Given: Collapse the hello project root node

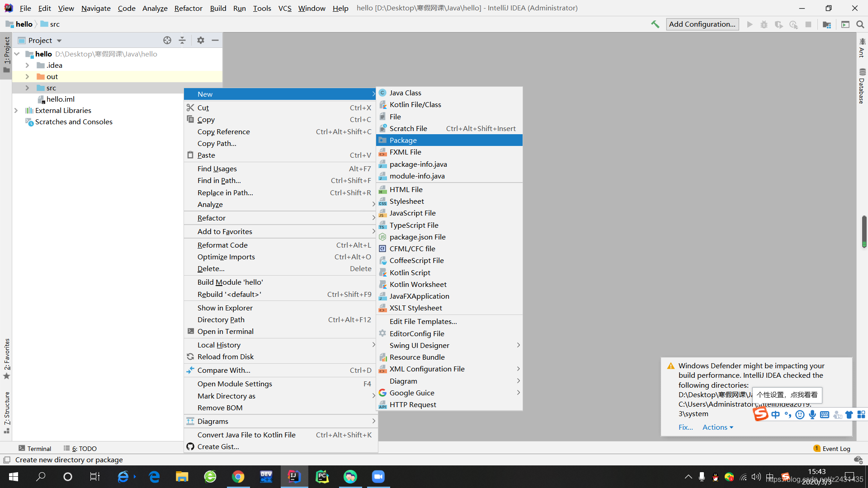Looking at the screenshot, I should click(17, 54).
